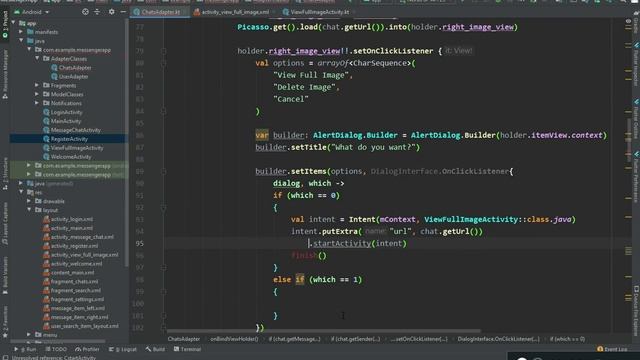Select the highlighted RegisterActivity file

(x=69, y=139)
